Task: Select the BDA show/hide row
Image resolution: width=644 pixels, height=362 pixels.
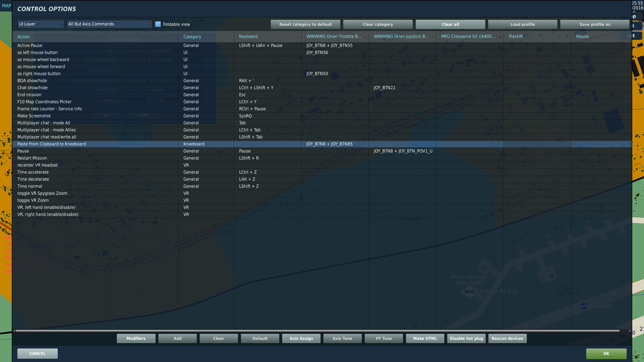Action: pos(322,80)
